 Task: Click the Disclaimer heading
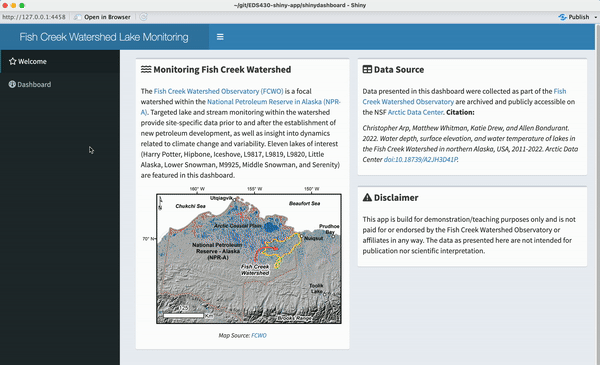(396, 197)
